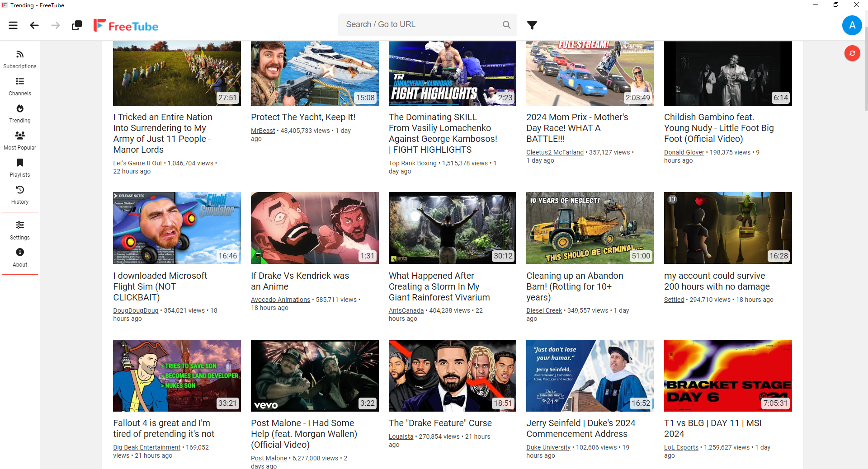Play the rainforest vivarium thumbnail

[x=453, y=228]
